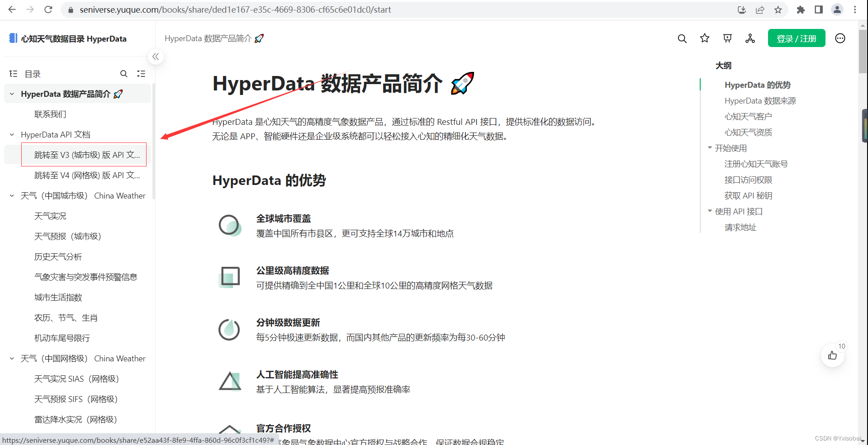
Task: Open 历史天气分析 sidebar item
Action: 58,257
